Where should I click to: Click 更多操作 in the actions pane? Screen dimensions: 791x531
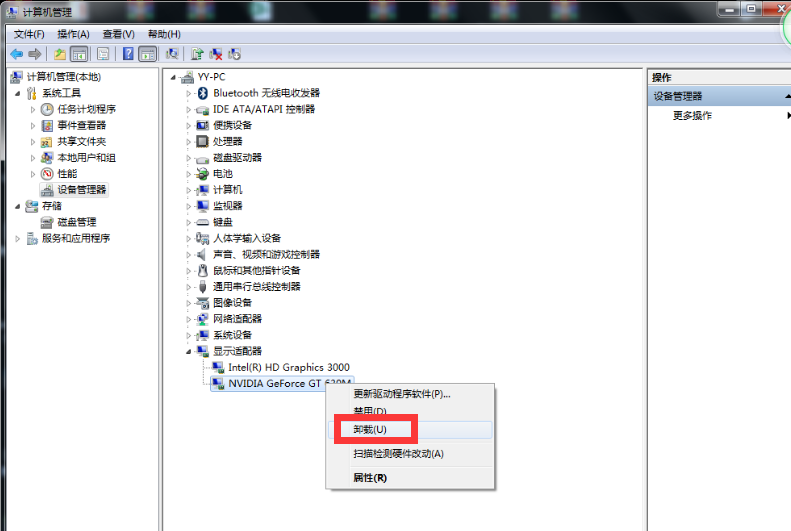693,116
